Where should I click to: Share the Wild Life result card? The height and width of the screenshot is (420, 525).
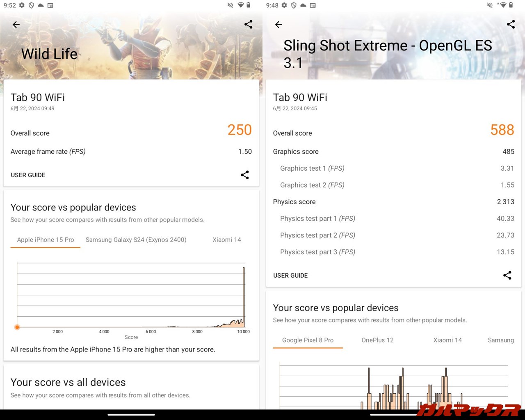[245, 175]
